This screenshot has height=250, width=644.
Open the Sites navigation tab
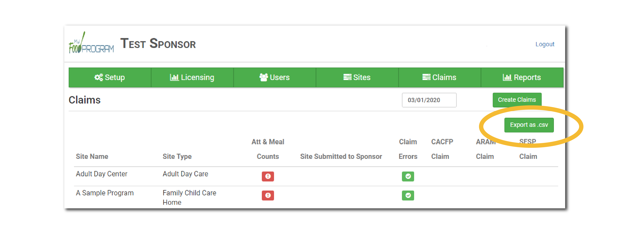click(357, 77)
